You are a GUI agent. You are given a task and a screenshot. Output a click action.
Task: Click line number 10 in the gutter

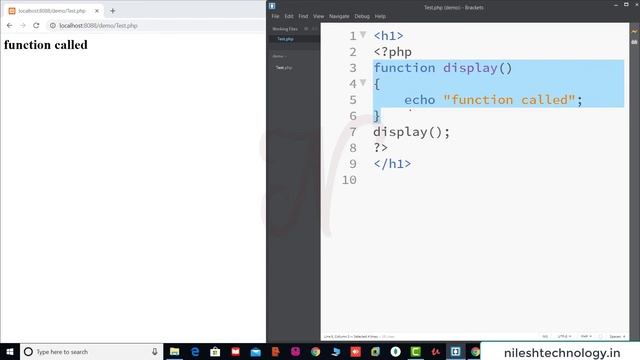[349, 180]
